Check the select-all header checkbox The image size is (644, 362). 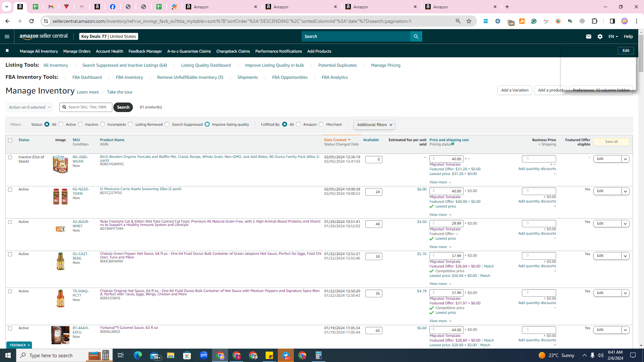tap(10, 140)
